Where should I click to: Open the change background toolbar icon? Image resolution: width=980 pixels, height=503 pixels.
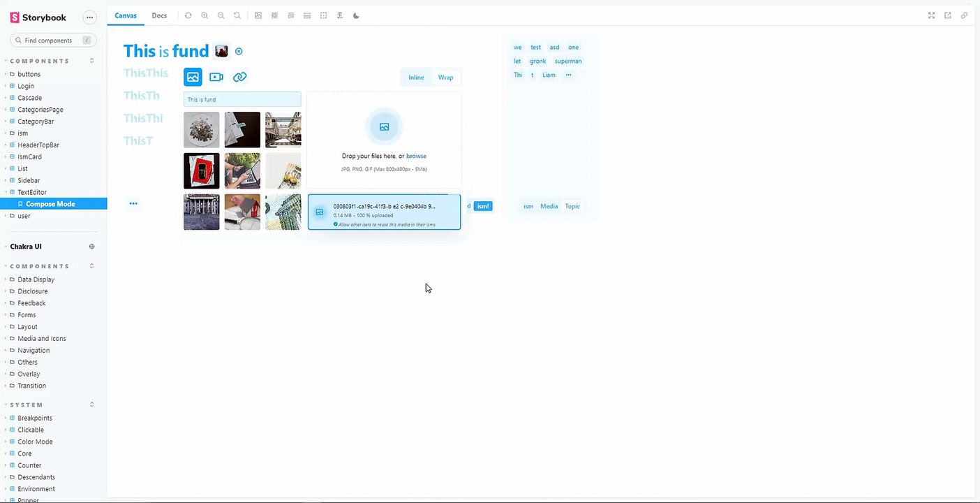coord(258,15)
